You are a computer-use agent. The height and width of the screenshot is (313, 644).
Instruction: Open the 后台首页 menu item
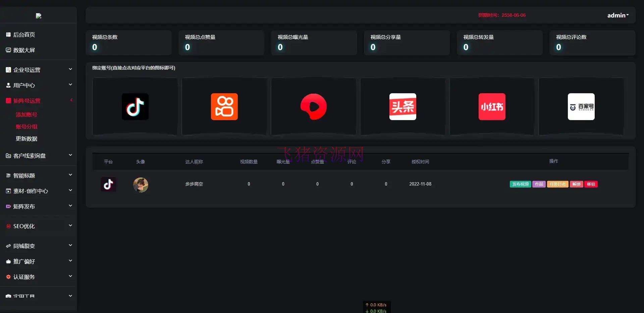[24, 34]
